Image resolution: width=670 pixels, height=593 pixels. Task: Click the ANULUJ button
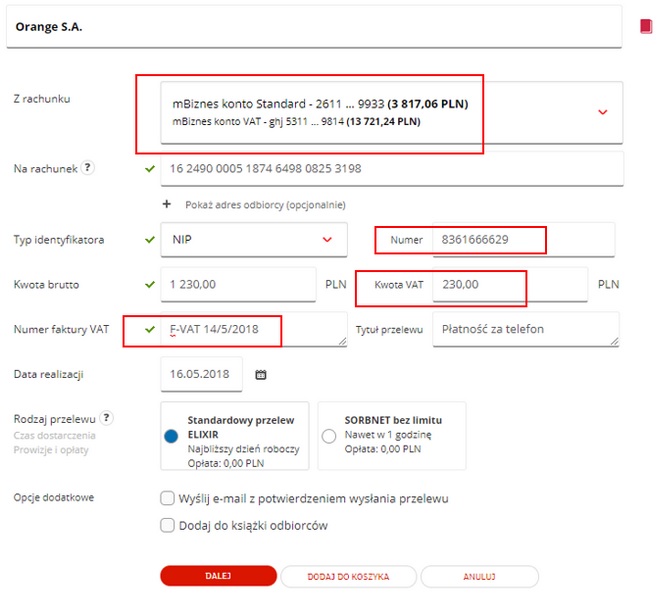[x=479, y=576]
